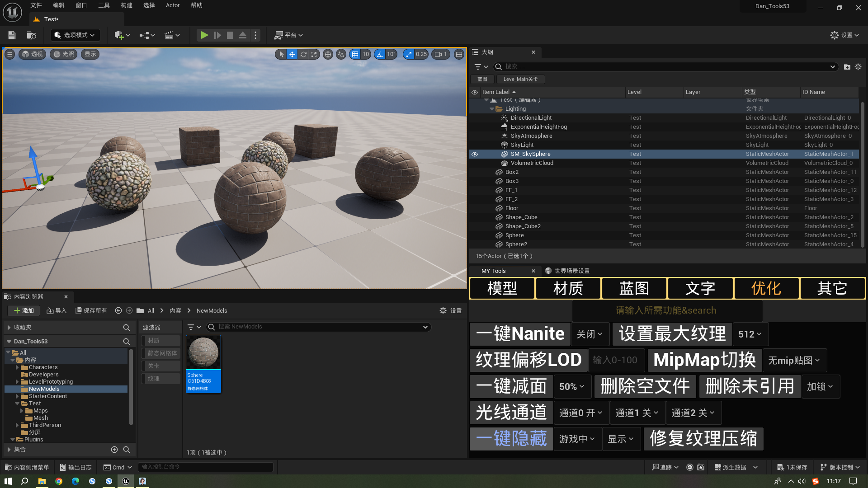Open the 工具 menu
The height and width of the screenshot is (488, 868).
click(x=104, y=5)
